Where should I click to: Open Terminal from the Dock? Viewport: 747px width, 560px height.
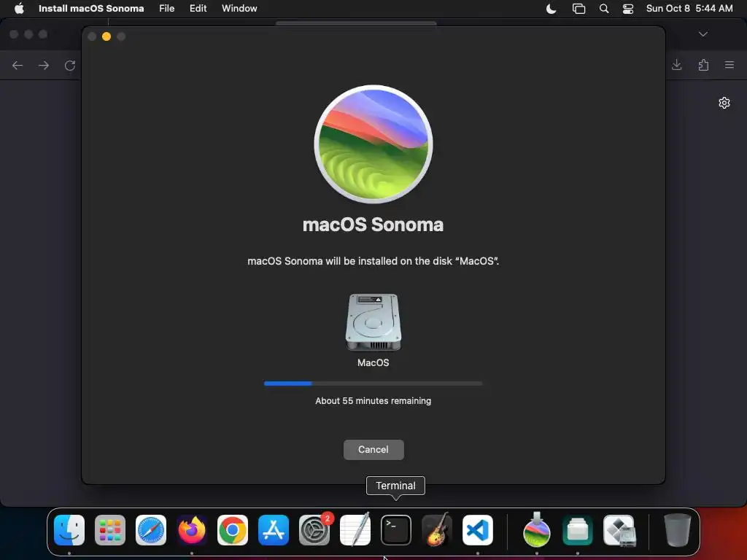(x=396, y=530)
